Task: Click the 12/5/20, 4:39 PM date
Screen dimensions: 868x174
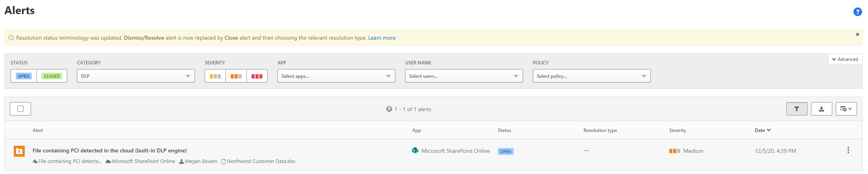Action: pos(775,151)
